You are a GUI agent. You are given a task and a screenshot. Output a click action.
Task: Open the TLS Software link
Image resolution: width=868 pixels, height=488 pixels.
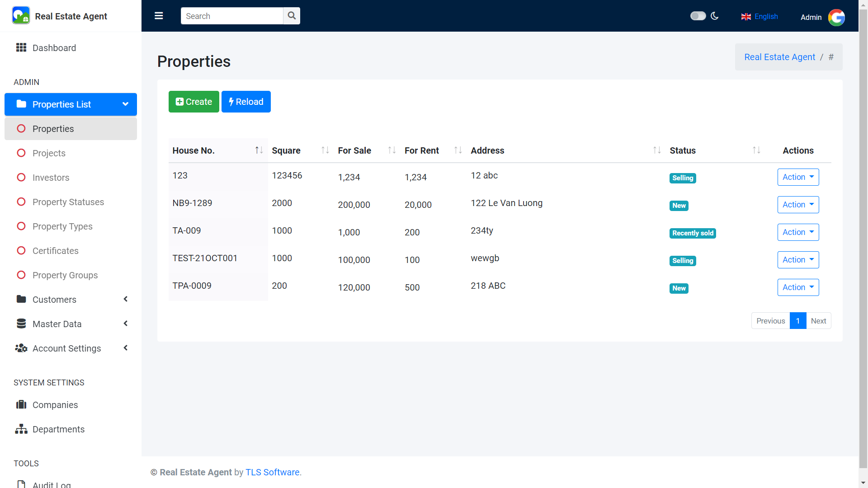pos(272,472)
